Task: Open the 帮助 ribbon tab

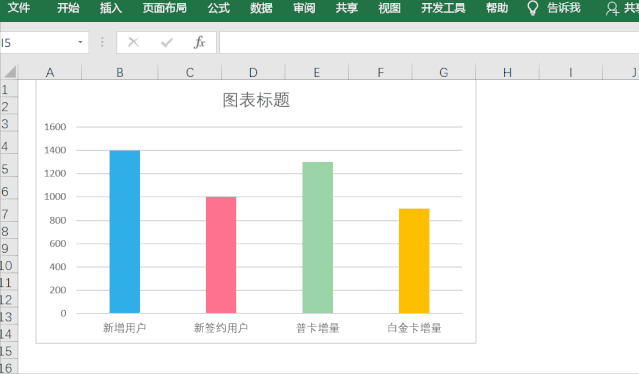Action: pyautogui.click(x=497, y=8)
